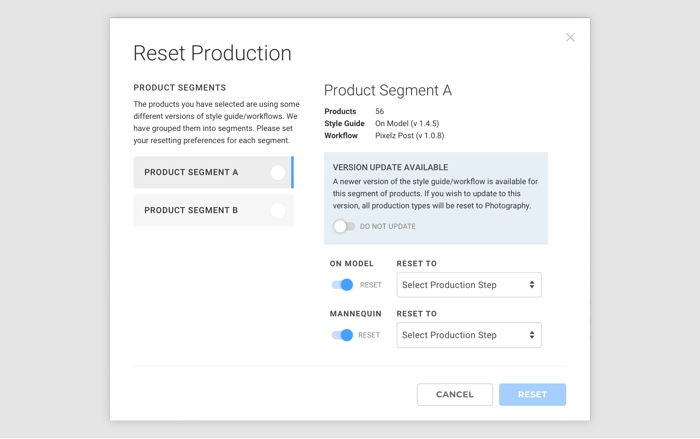
Task: Turn off the On Model reset toggle
Action: [342, 285]
